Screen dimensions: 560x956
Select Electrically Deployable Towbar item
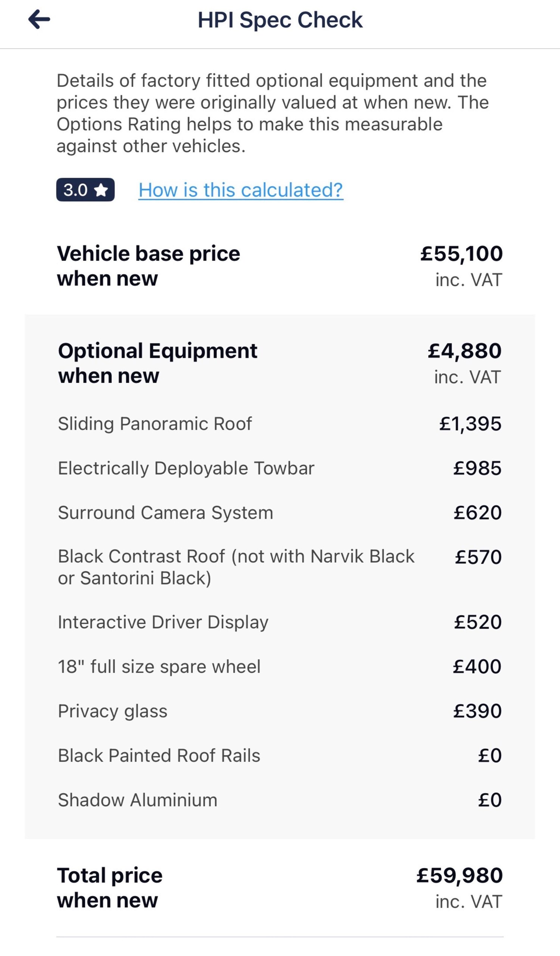[x=186, y=468]
